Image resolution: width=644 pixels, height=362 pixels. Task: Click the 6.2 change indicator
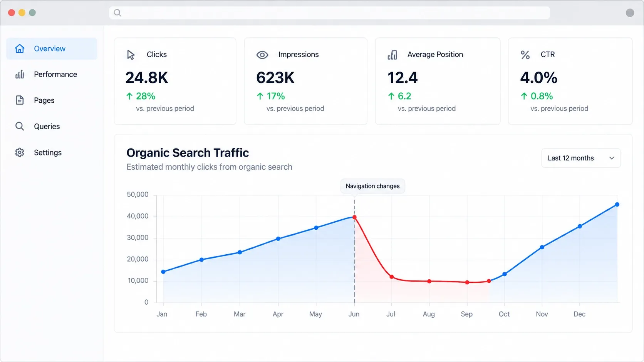click(399, 96)
